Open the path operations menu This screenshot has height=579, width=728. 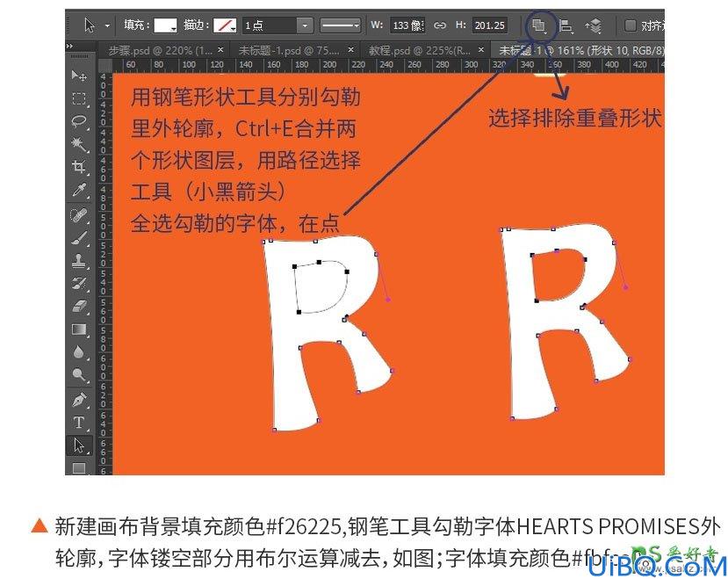539,25
